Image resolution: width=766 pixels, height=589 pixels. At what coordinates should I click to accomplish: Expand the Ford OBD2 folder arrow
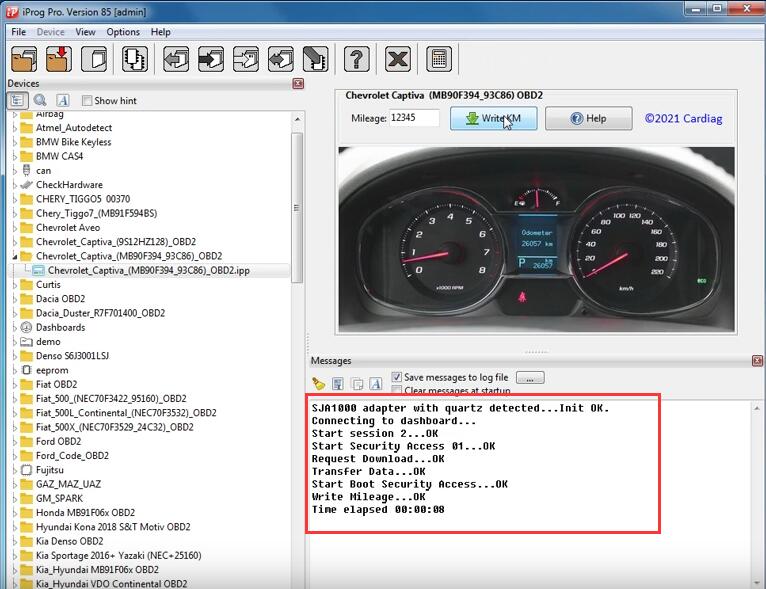point(15,442)
